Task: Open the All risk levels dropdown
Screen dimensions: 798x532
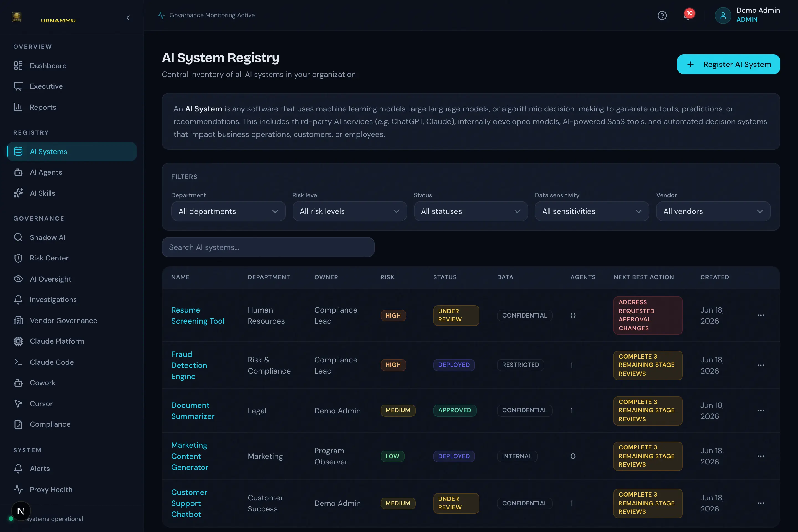Action: click(x=349, y=211)
